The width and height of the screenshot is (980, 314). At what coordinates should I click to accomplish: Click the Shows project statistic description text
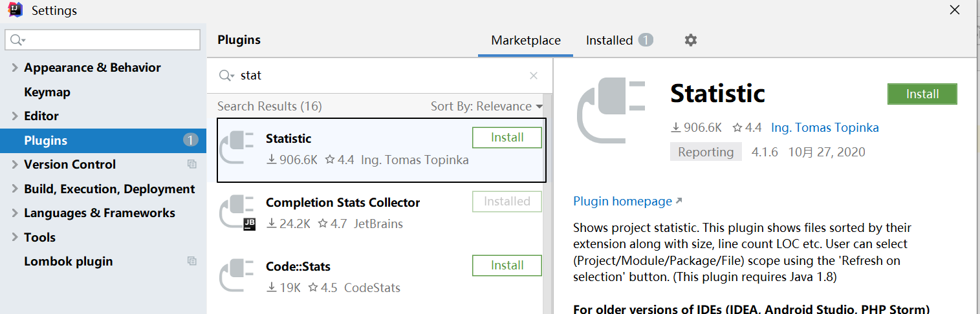coord(743,252)
